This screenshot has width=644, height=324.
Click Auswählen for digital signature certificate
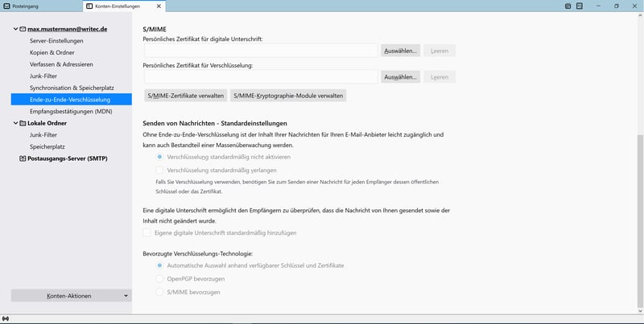401,51
